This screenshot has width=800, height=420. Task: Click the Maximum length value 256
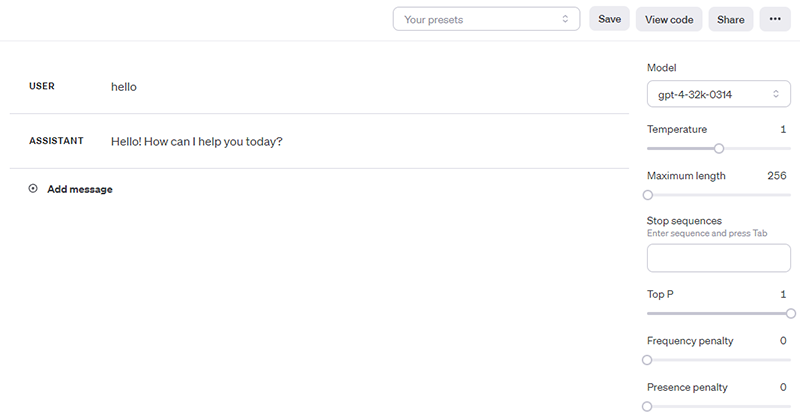pos(776,175)
